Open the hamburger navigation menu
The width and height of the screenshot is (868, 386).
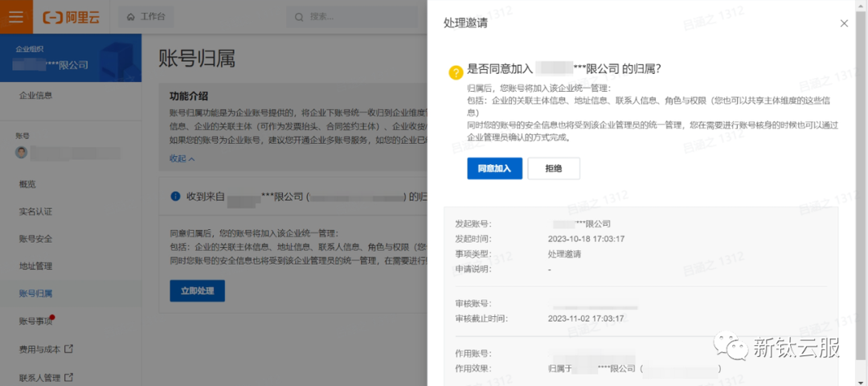(x=16, y=17)
